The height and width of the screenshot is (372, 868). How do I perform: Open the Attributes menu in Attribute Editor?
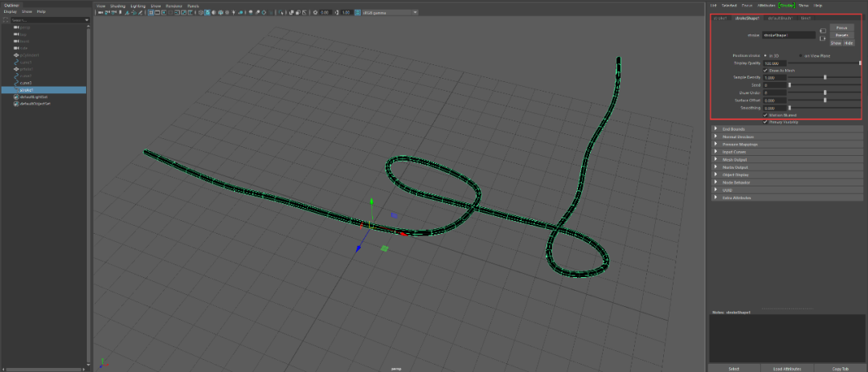pyautogui.click(x=766, y=6)
